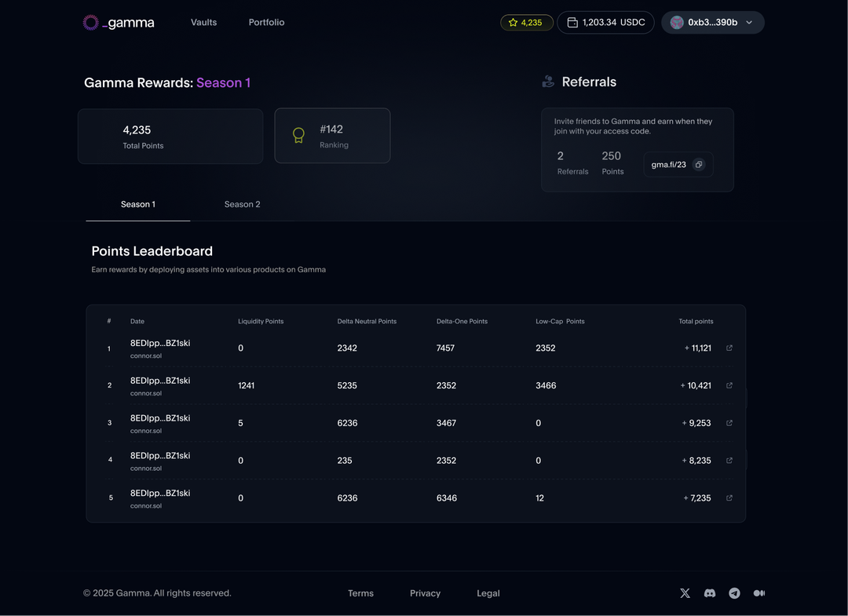Viewport: 848px width, 616px height.
Task: Click the wallet avatar for 0xb3...390b
Action: point(677,23)
